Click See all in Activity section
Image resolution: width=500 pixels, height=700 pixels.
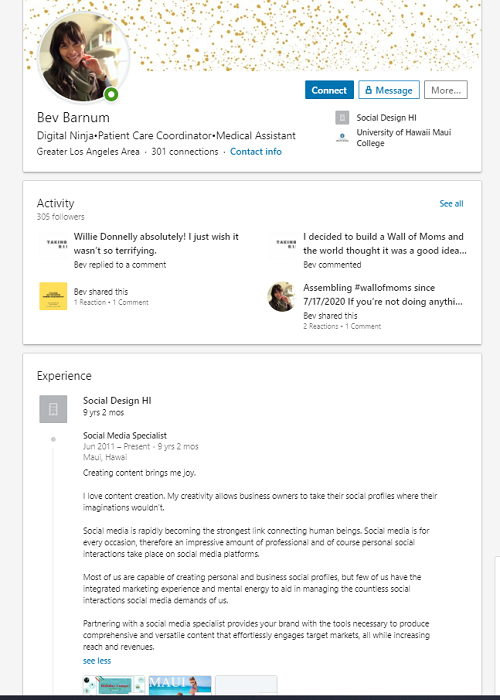(451, 204)
